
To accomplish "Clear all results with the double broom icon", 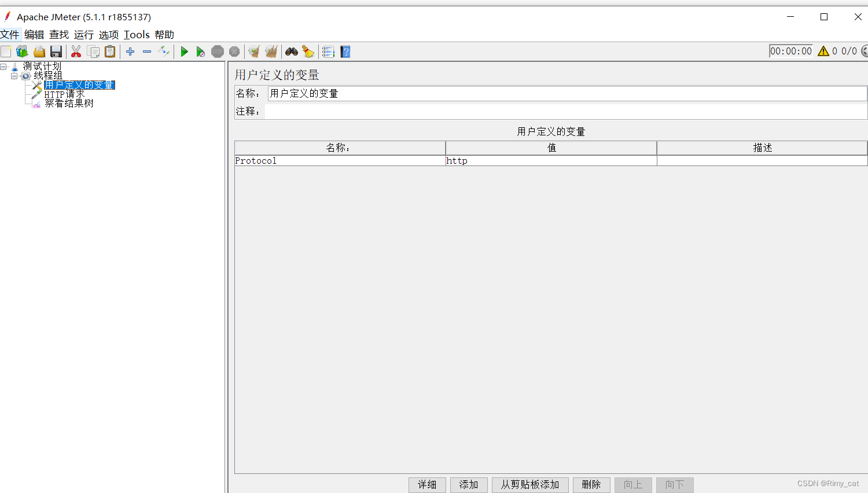I will point(271,51).
